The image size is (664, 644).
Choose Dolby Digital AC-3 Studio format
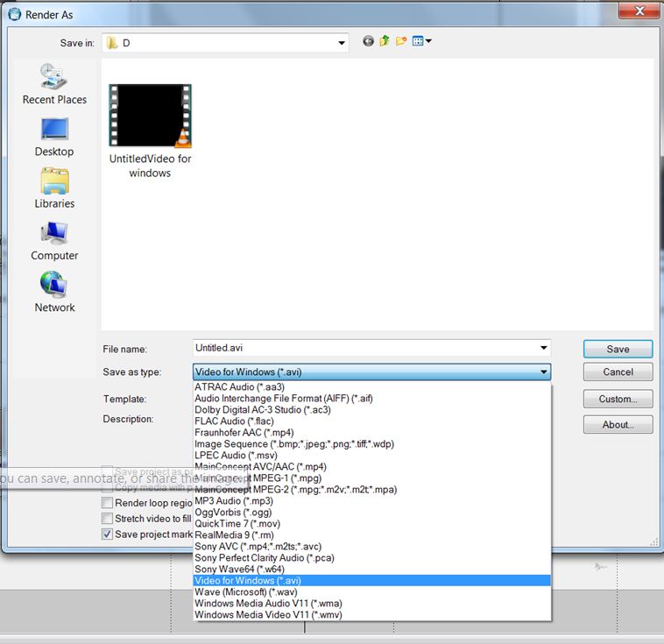coord(372,410)
